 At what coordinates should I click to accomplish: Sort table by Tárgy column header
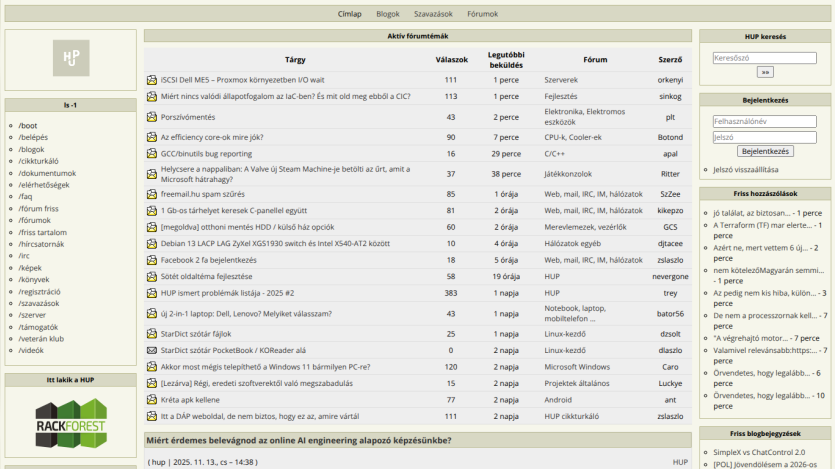pyautogui.click(x=295, y=60)
